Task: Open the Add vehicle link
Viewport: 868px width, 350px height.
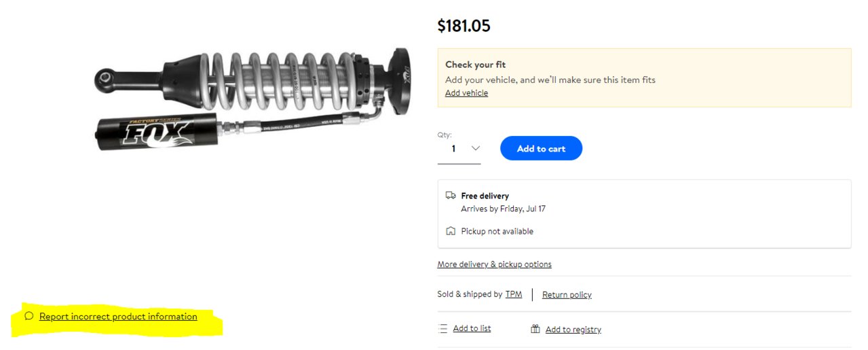Action: tap(466, 93)
